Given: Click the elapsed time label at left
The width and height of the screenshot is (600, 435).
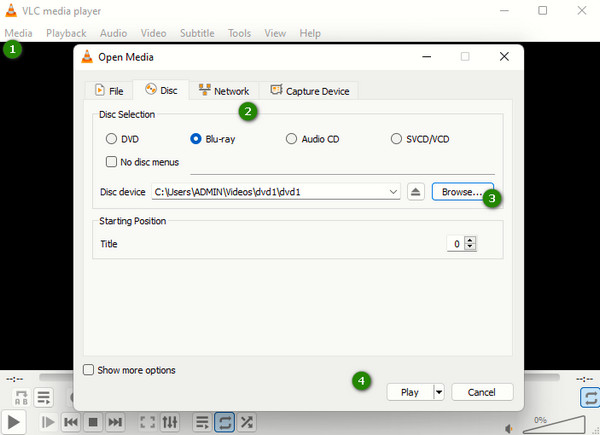Looking at the screenshot, I should tap(14, 379).
